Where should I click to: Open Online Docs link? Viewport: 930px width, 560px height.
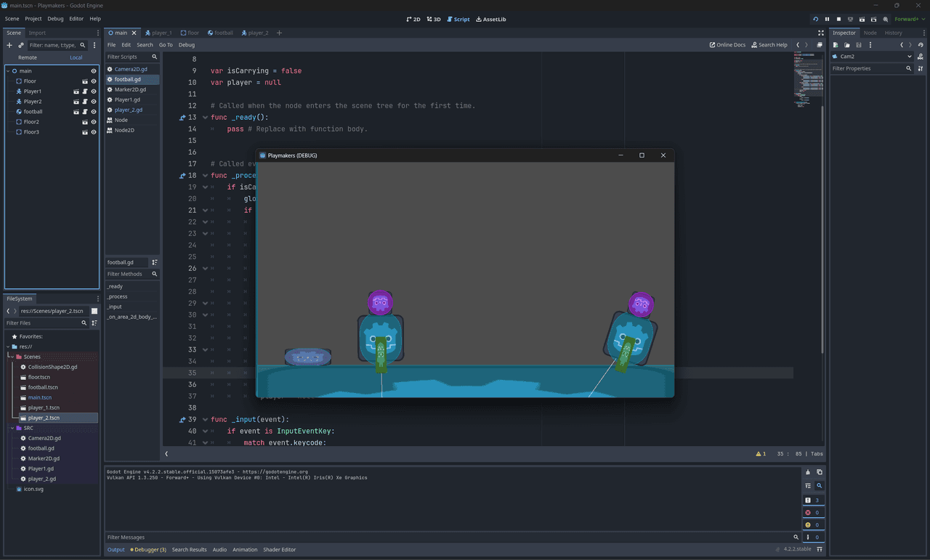pos(727,45)
